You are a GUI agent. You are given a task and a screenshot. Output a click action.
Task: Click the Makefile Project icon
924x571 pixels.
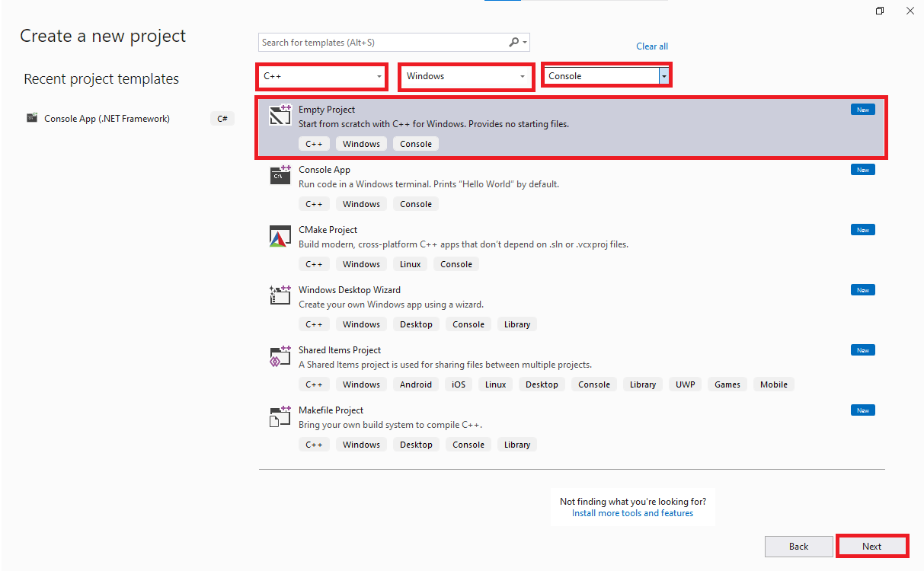coord(280,416)
